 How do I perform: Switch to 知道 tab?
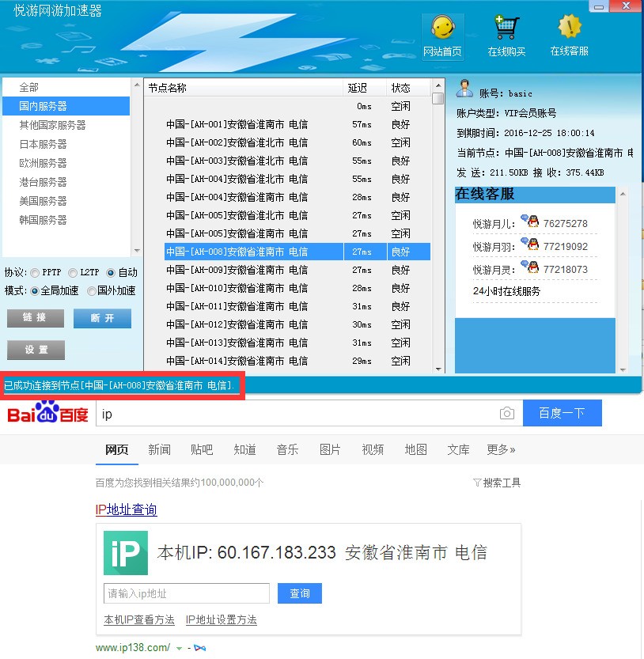click(x=244, y=449)
